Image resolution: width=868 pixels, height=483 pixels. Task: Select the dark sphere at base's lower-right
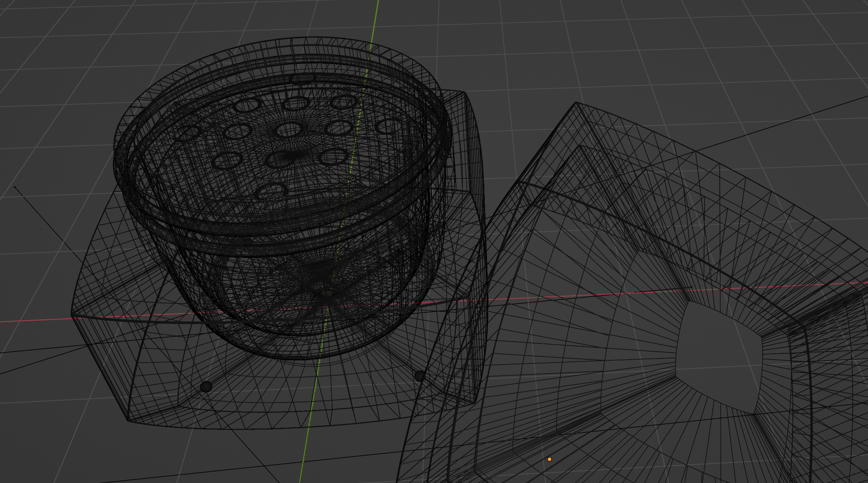(420, 376)
